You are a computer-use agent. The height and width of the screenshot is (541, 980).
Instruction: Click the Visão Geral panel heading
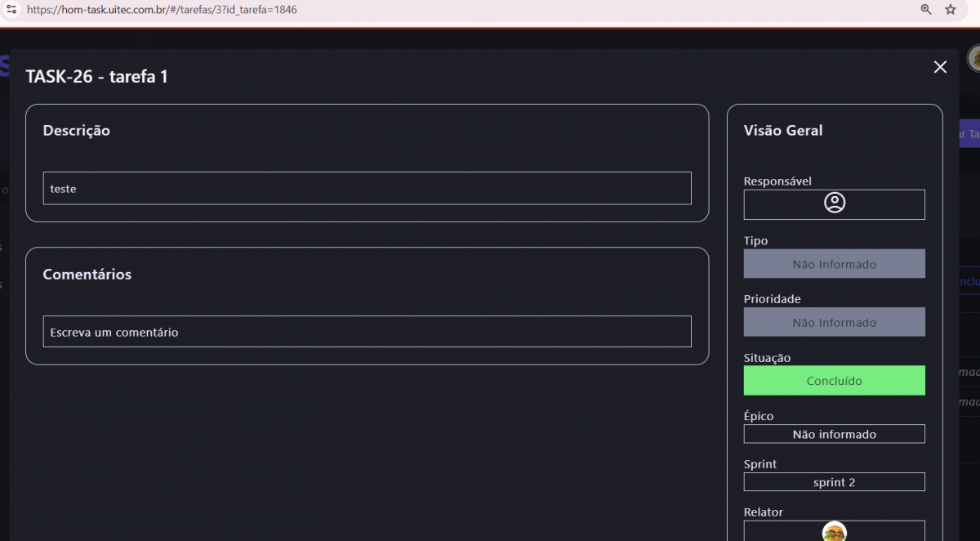click(783, 131)
